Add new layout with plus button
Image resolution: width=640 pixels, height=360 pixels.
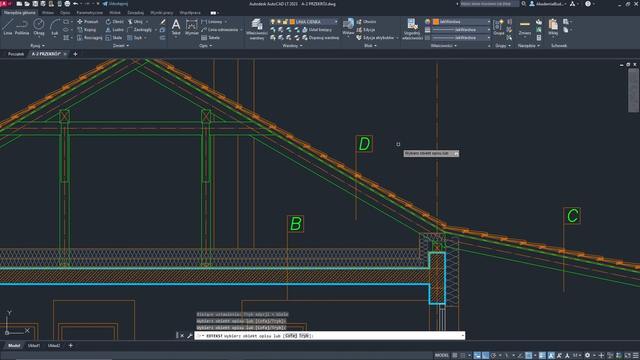click(x=71, y=346)
